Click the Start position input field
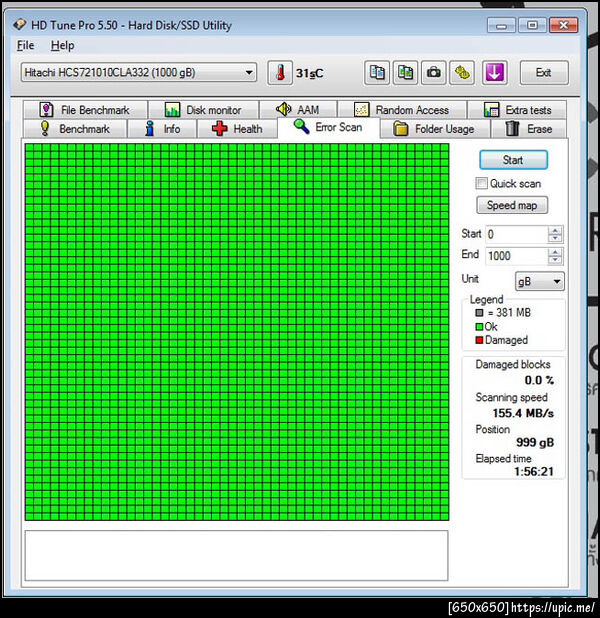 [516, 234]
